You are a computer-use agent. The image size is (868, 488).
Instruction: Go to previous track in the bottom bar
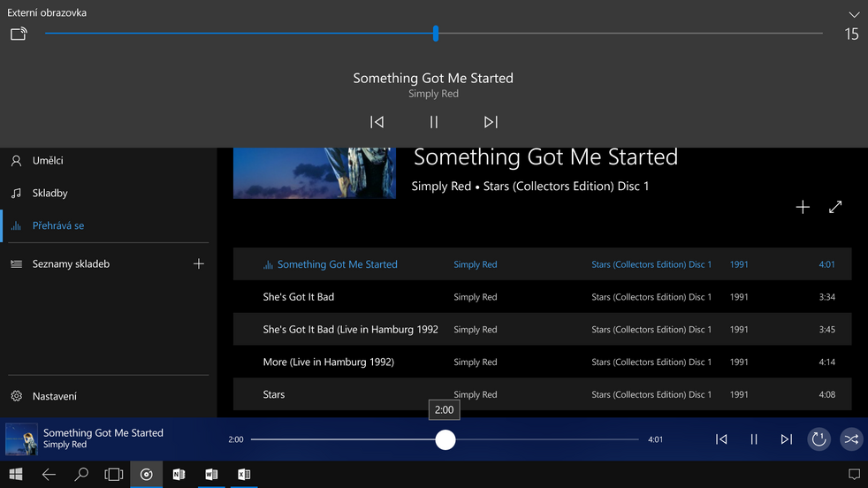pos(721,439)
